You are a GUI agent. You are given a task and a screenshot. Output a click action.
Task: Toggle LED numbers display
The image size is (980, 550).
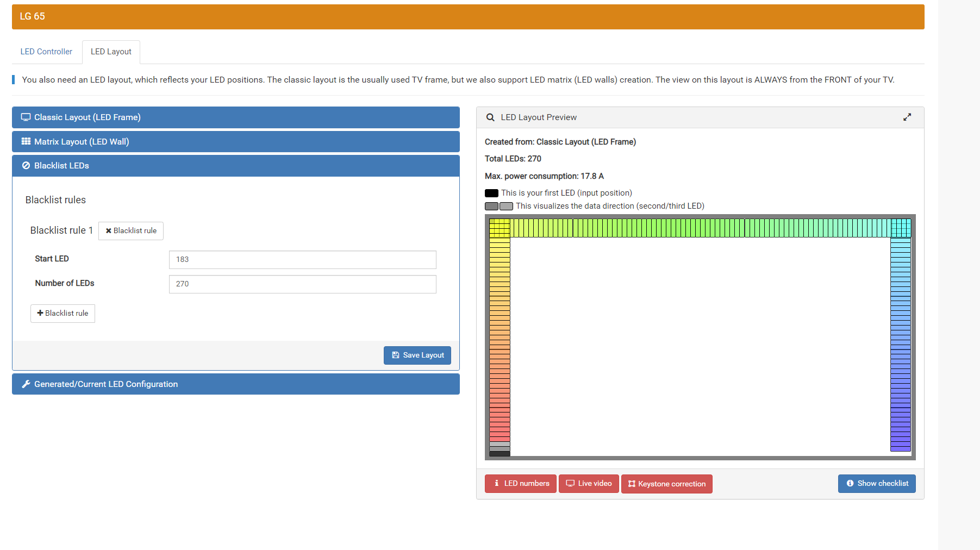pos(520,484)
